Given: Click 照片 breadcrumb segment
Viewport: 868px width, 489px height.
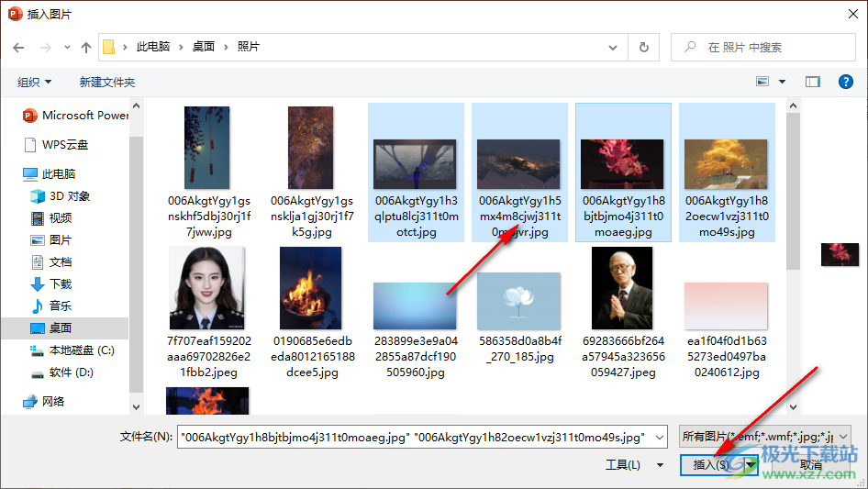Looking at the screenshot, I should coord(248,47).
